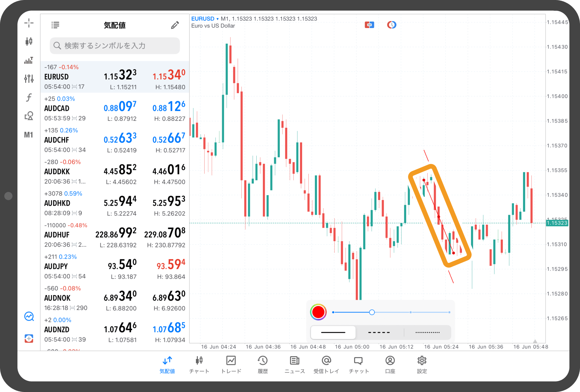
Task: Switch to the トレード trade tab
Action: 231,365
